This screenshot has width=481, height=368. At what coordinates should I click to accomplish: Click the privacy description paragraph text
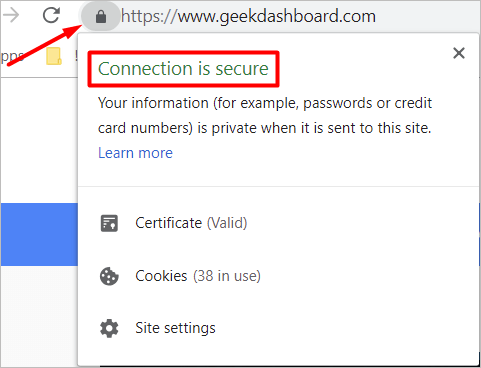click(x=265, y=115)
